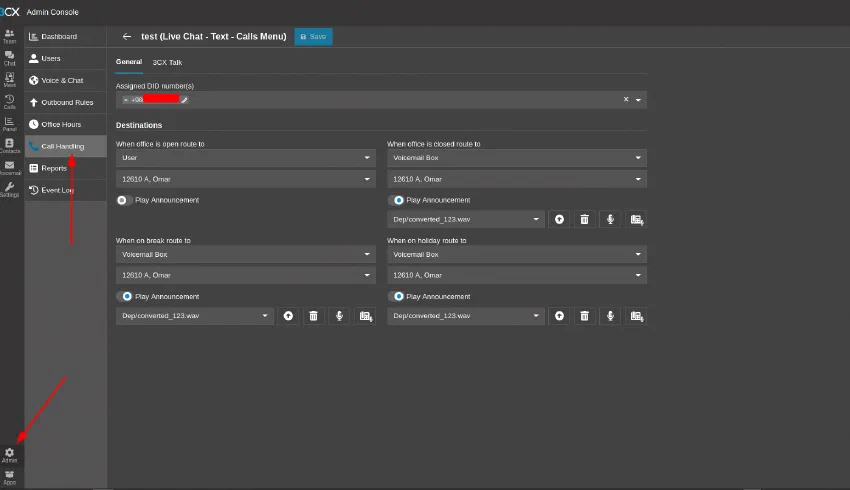The image size is (850, 490).
Task: Expand office closed destination type dropdown Voicemail Box
Action: 517,158
